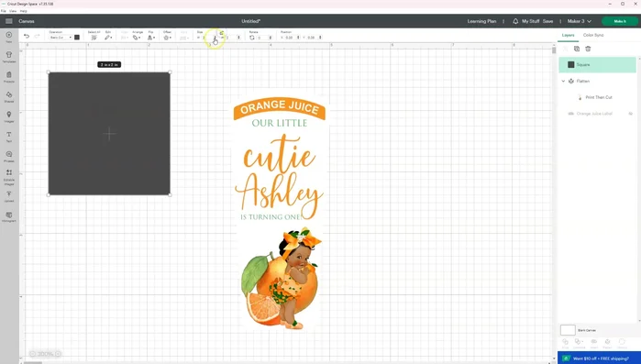Zoom in using the plus icon
Image resolution: width=641 pixels, height=364 pixels.
pyautogui.click(x=58, y=354)
